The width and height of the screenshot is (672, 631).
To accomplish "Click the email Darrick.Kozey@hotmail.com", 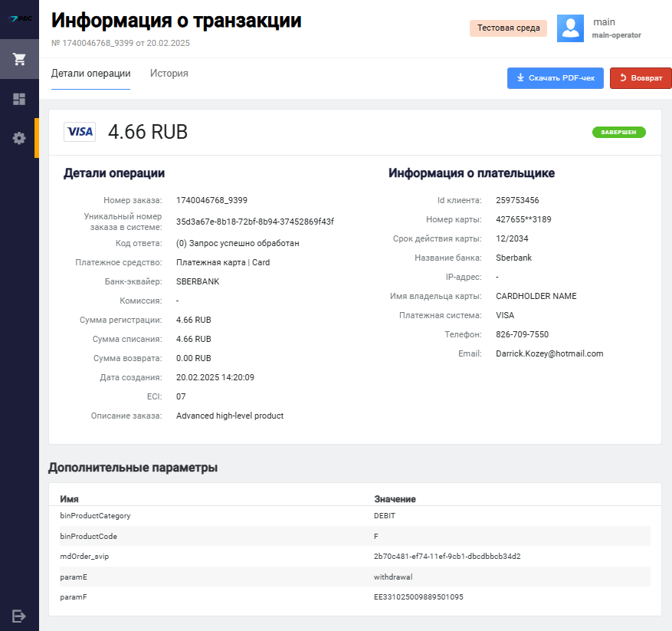I will coord(549,353).
